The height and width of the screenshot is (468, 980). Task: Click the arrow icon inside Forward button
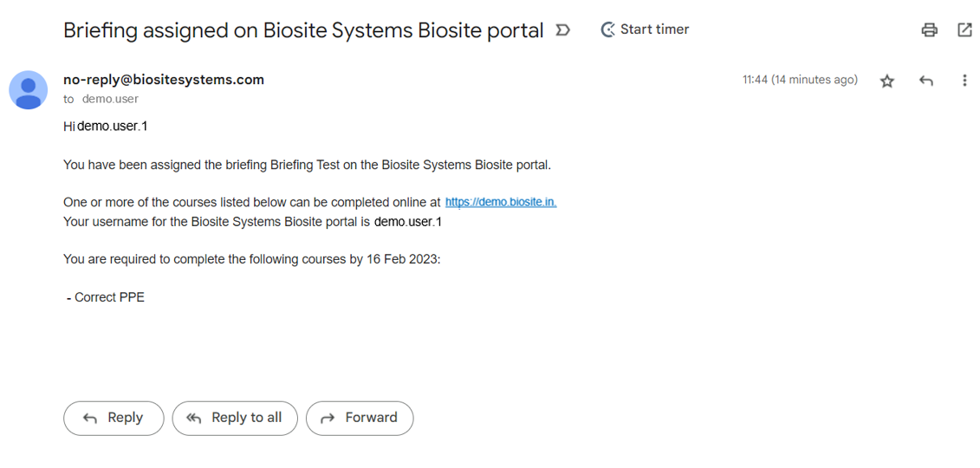[328, 419]
